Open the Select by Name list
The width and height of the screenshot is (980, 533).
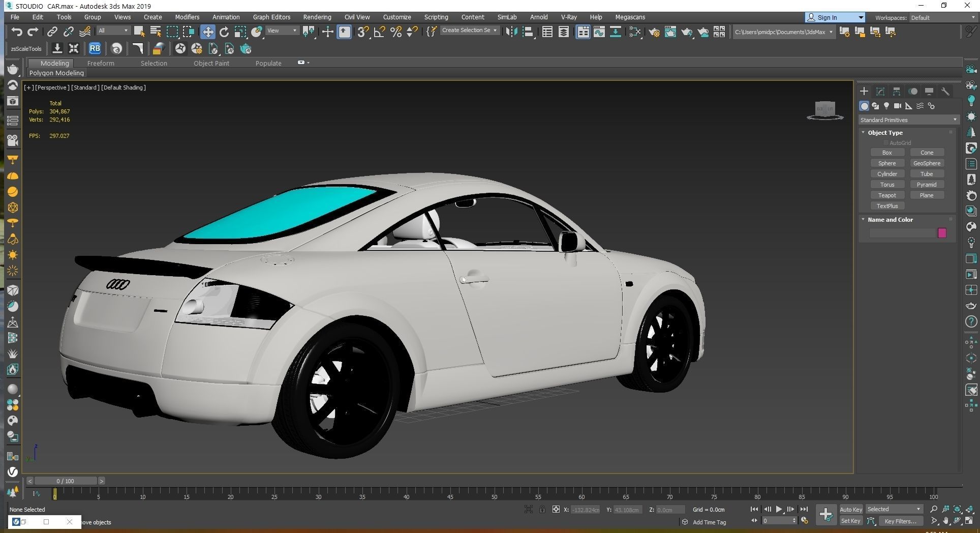[x=156, y=32]
